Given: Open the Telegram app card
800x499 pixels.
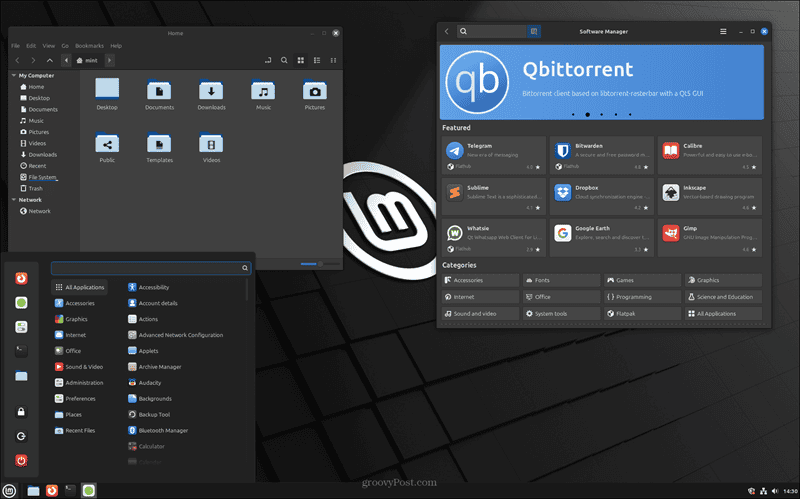Looking at the screenshot, I should tap(493, 155).
